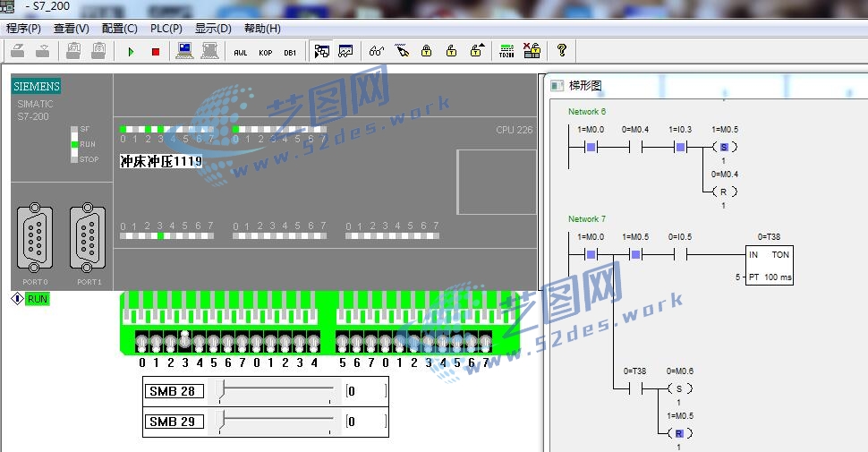Viewport: 868px width, 452px height.
Task: Open the 显示(D) menu
Action: 213,29
